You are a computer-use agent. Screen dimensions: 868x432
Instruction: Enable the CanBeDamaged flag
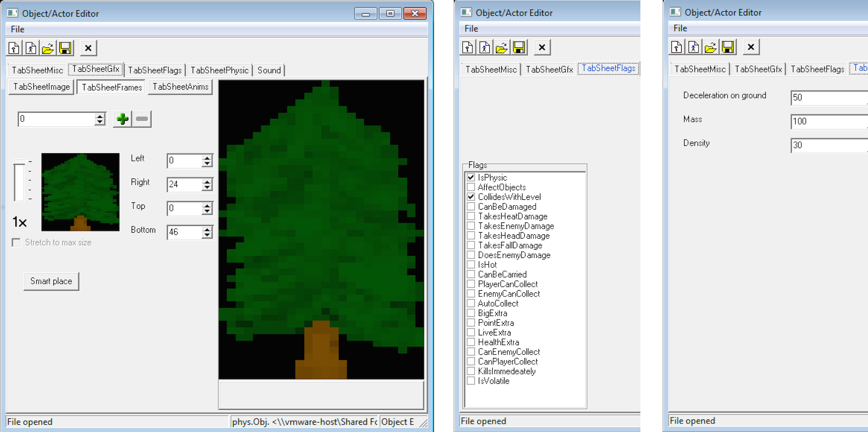tap(471, 207)
